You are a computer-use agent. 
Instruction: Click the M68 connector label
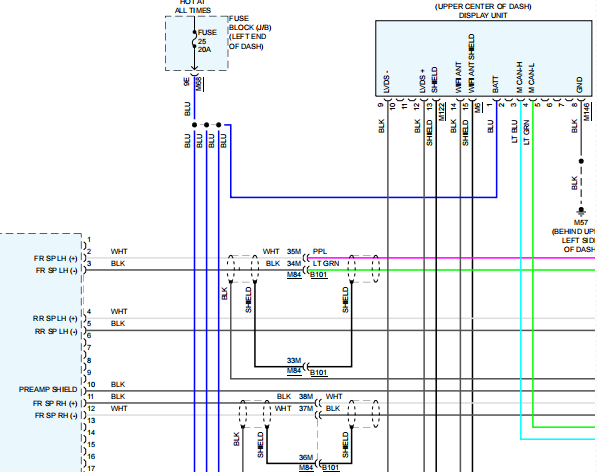(199, 84)
